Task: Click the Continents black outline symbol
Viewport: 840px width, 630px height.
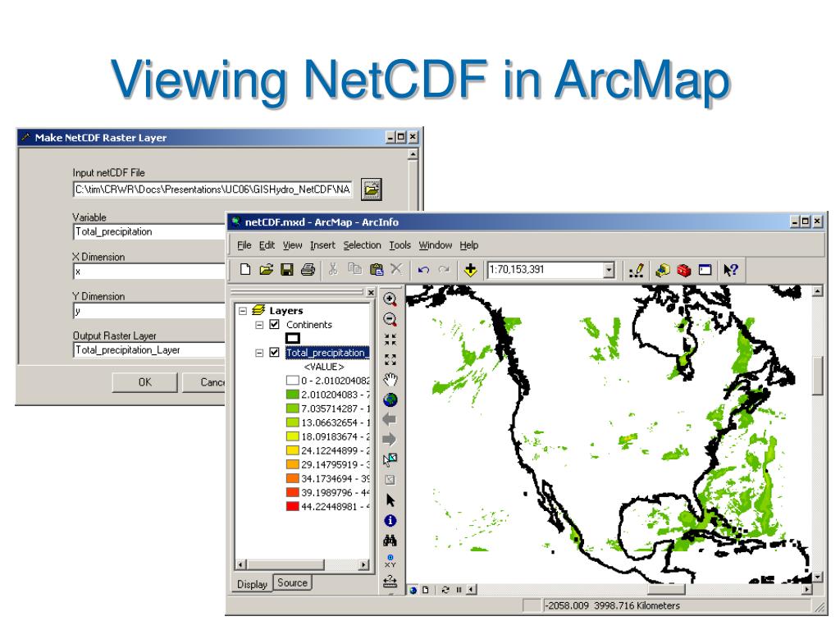Action: tap(293, 338)
